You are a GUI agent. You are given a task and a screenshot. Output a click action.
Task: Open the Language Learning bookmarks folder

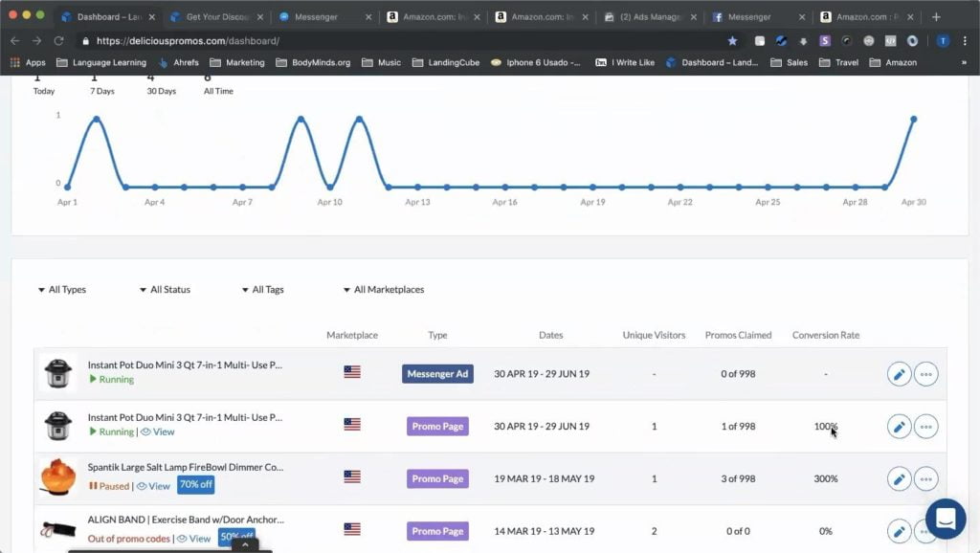click(x=101, y=62)
